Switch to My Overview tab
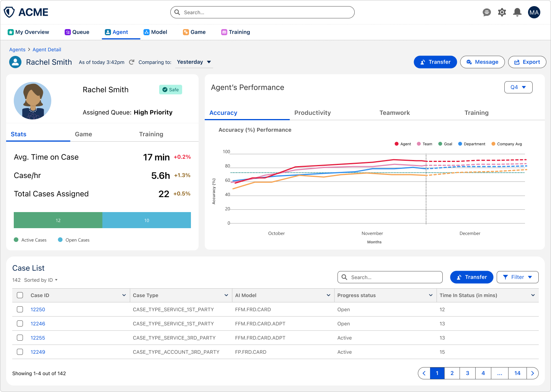This screenshot has height=392, width=551. 28,32
